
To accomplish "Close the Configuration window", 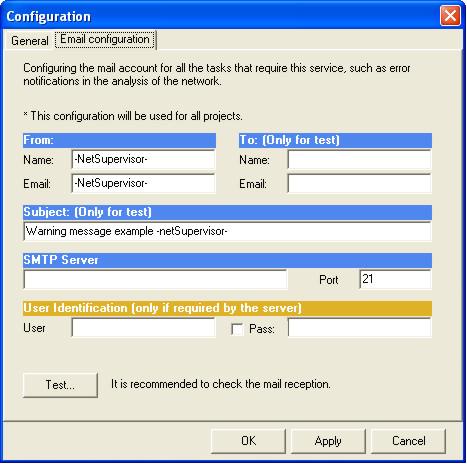I will pos(450,15).
